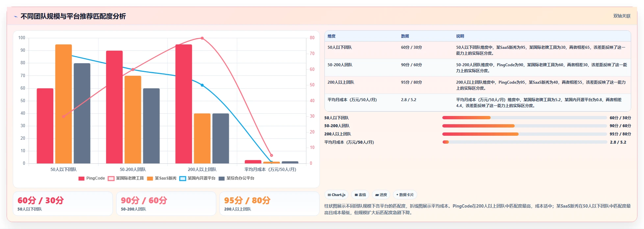Viewport: 644px width, 229px height.
Task: Click the 平均月成本 progress bar
Action: 525,142
